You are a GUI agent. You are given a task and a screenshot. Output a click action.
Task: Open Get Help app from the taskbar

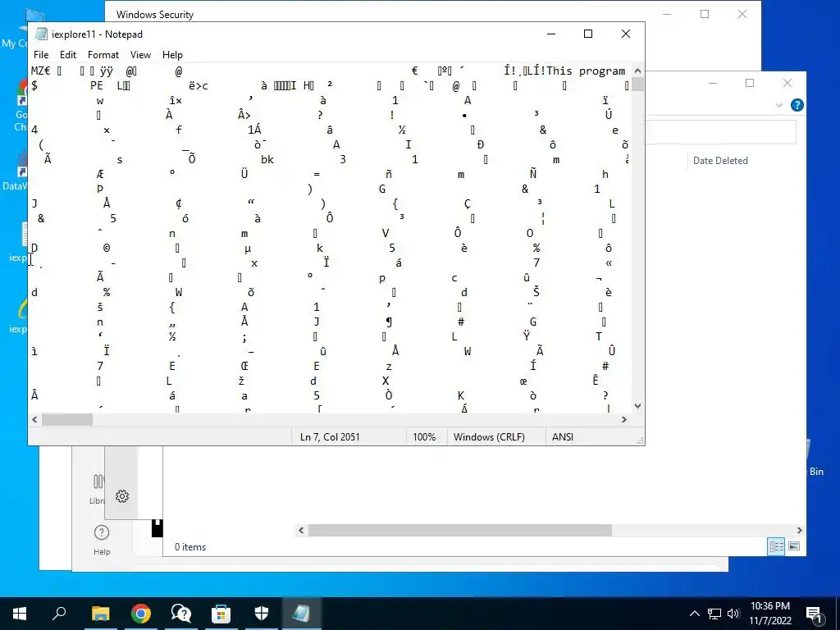pos(180,614)
